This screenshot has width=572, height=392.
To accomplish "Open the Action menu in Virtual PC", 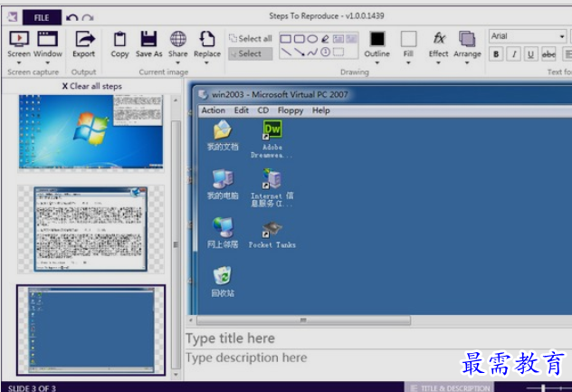I will tap(214, 110).
